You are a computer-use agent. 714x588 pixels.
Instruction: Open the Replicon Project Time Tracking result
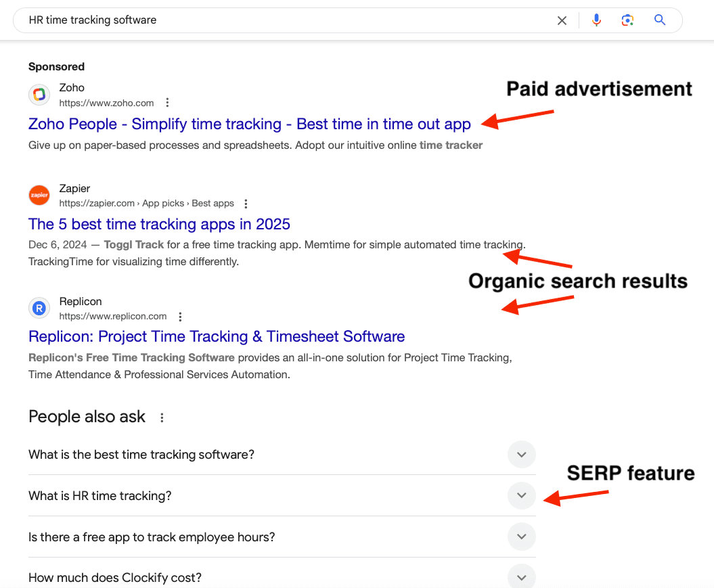[x=217, y=337]
